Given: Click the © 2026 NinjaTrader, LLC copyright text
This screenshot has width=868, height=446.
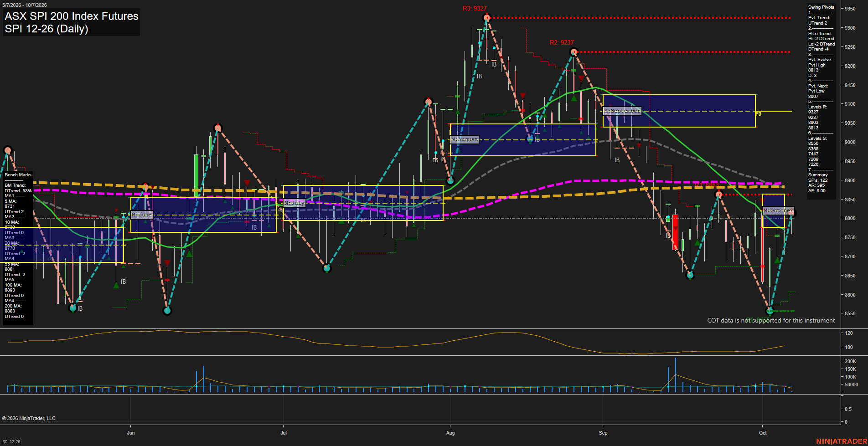Looking at the screenshot, I should pos(29,418).
